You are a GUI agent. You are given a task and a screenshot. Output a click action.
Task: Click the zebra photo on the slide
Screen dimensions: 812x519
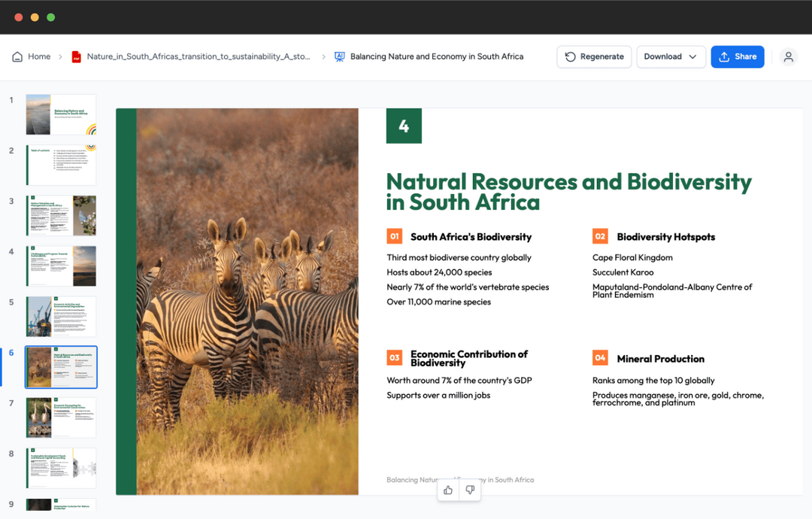tap(247, 301)
